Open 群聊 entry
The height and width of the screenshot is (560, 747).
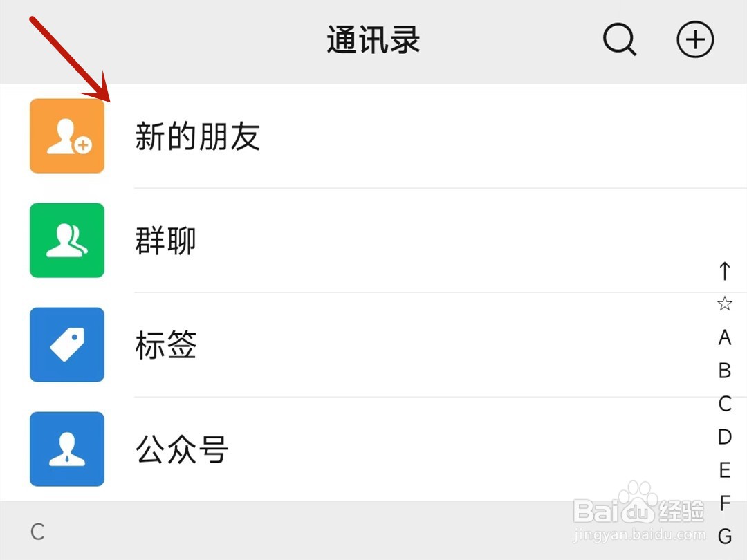click(164, 240)
